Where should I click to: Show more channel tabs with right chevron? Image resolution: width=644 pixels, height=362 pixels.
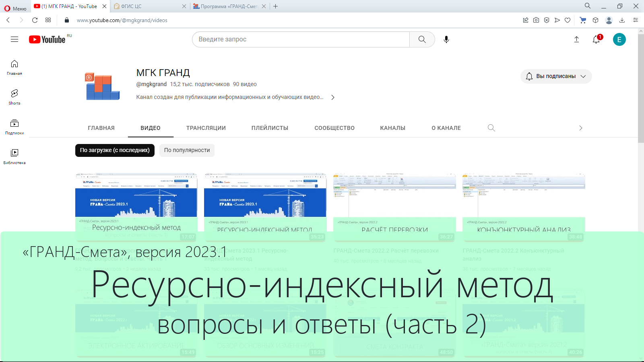coord(580,128)
